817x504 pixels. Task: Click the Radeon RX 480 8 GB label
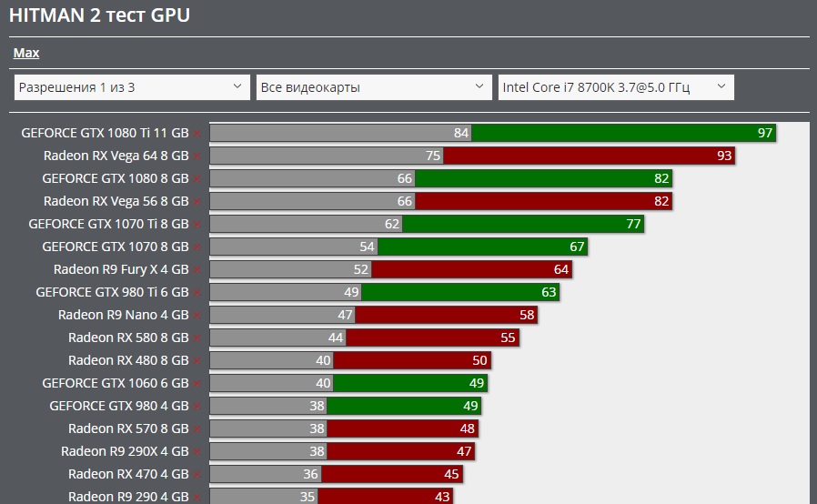(x=128, y=360)
